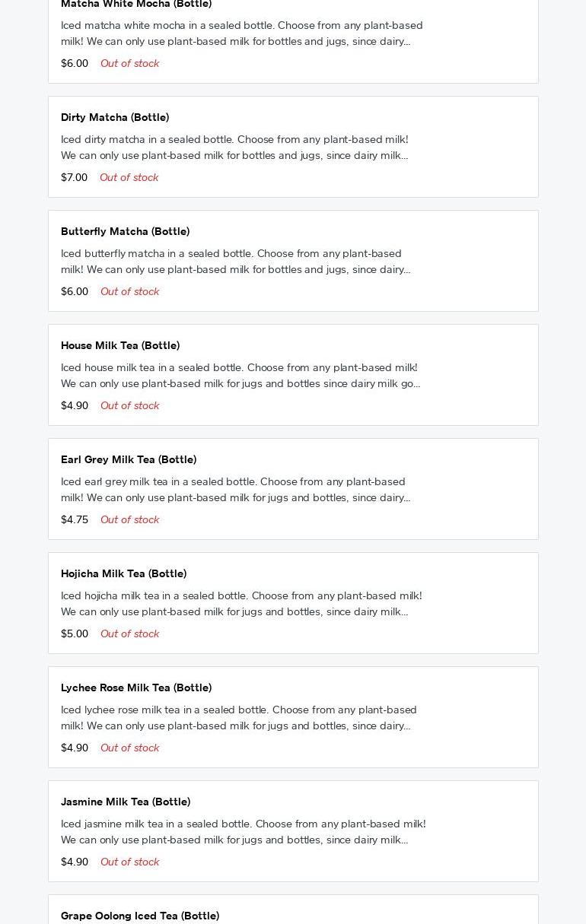Click the Earl Grey $4.75 price

click(75, 519)
